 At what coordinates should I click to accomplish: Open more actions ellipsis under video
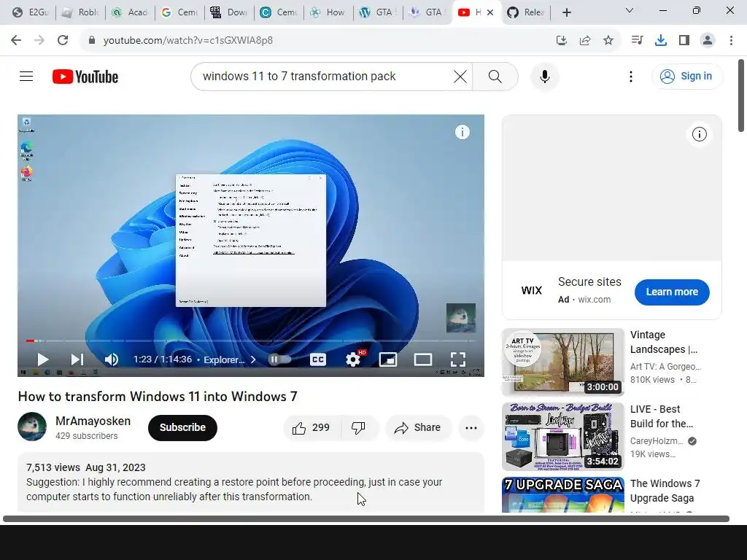pos(471,427)
